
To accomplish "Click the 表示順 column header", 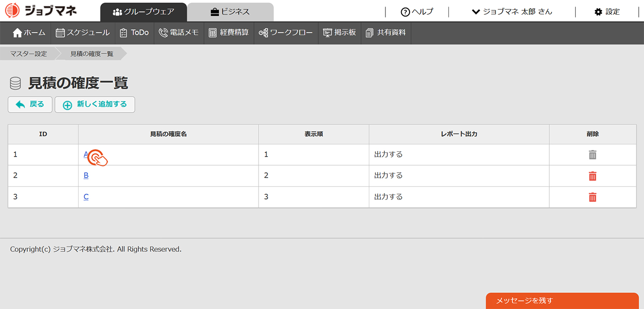I will click(x=314, y=134).
